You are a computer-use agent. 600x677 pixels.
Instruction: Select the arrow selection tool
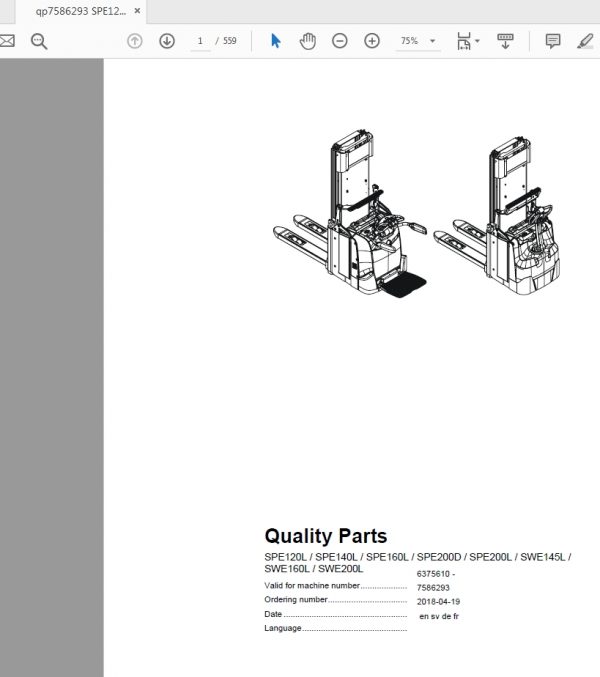tap(275, 41)
